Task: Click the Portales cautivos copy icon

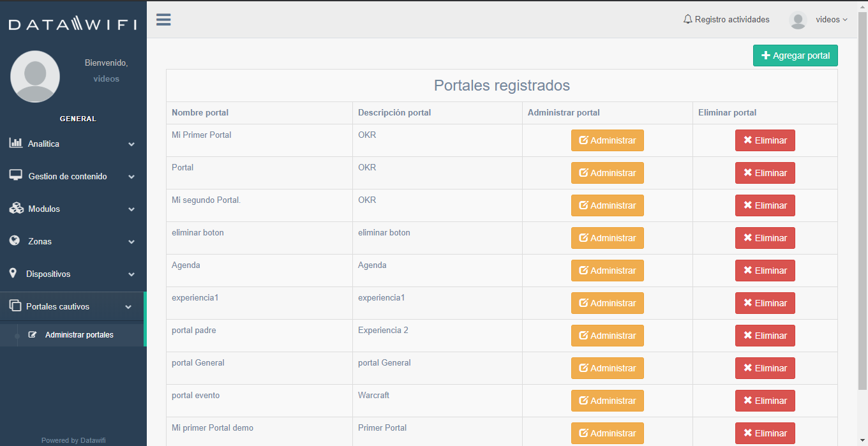Action: click(15, 306)
